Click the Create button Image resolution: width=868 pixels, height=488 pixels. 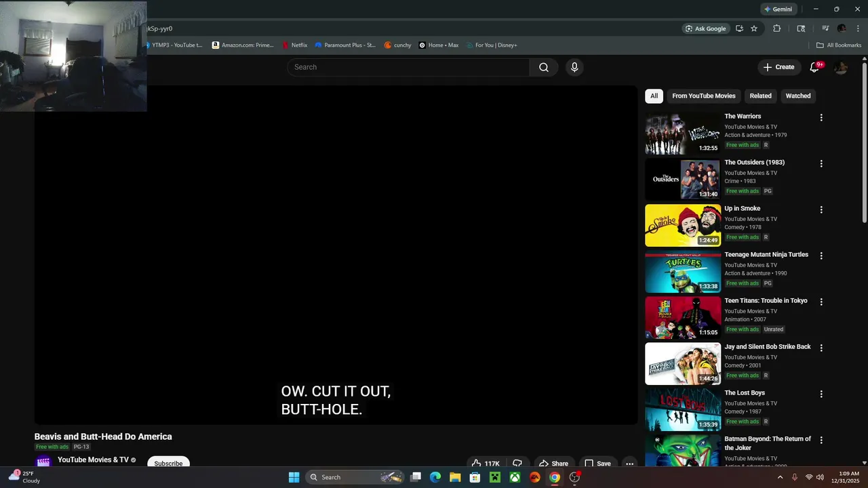pyautogui.click(x=778, y=67)
